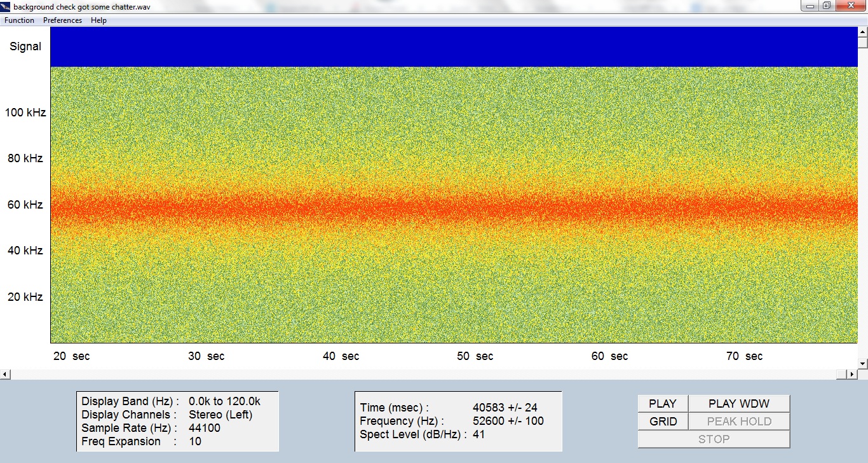Click the Sample Rate value 44100

205,428
